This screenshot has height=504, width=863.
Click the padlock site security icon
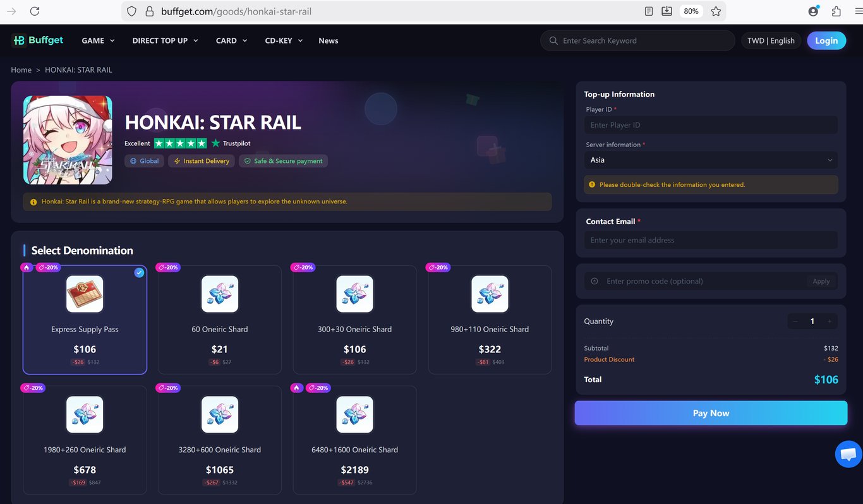click(149, 11)
